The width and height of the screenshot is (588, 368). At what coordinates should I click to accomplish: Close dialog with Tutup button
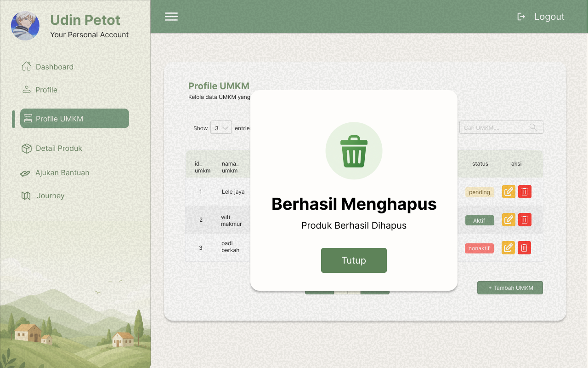[x=354, y=260]
